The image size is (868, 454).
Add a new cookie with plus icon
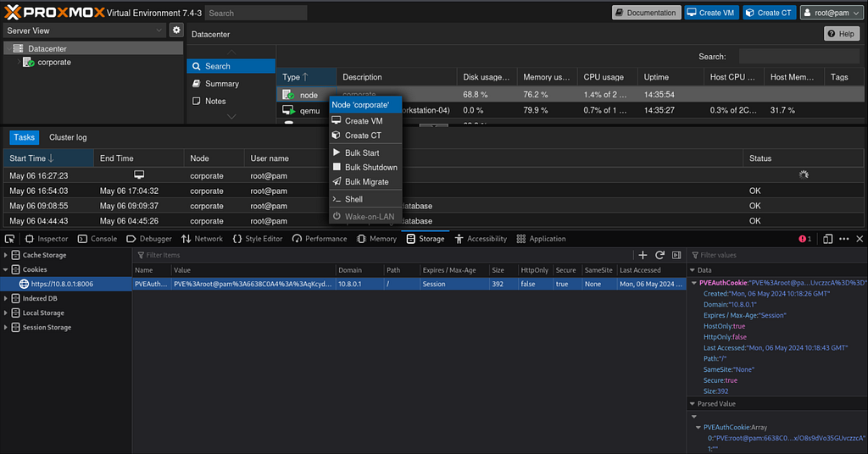click(643, 255)
